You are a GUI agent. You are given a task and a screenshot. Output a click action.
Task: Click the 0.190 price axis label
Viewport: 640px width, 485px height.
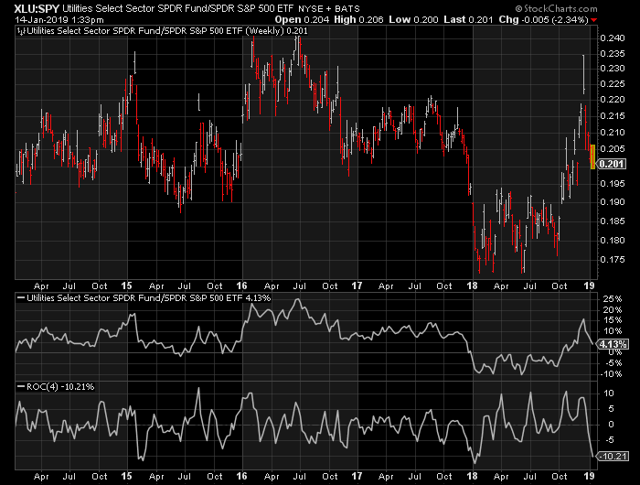coord(612,202)
